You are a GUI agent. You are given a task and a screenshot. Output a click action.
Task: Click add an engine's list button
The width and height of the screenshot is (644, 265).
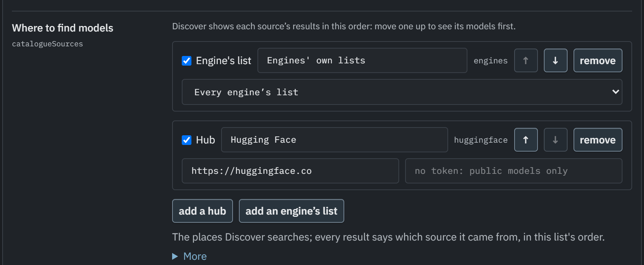tap(291, 211)
